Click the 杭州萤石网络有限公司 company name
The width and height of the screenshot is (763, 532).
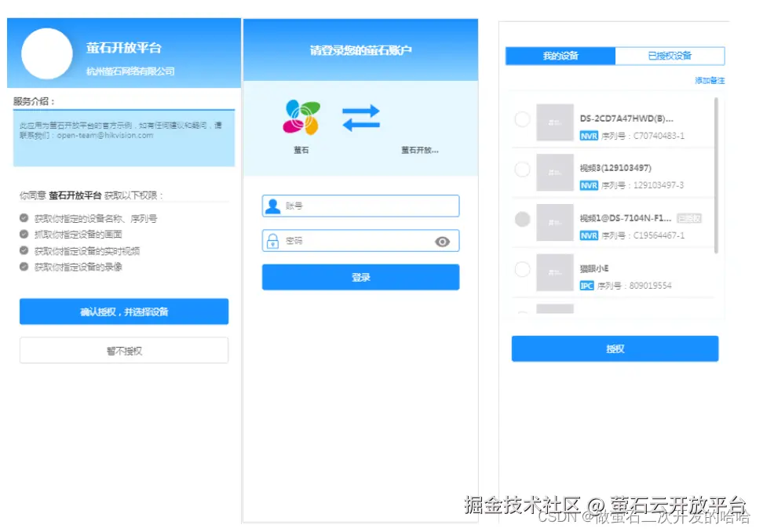tap(130, 71)
